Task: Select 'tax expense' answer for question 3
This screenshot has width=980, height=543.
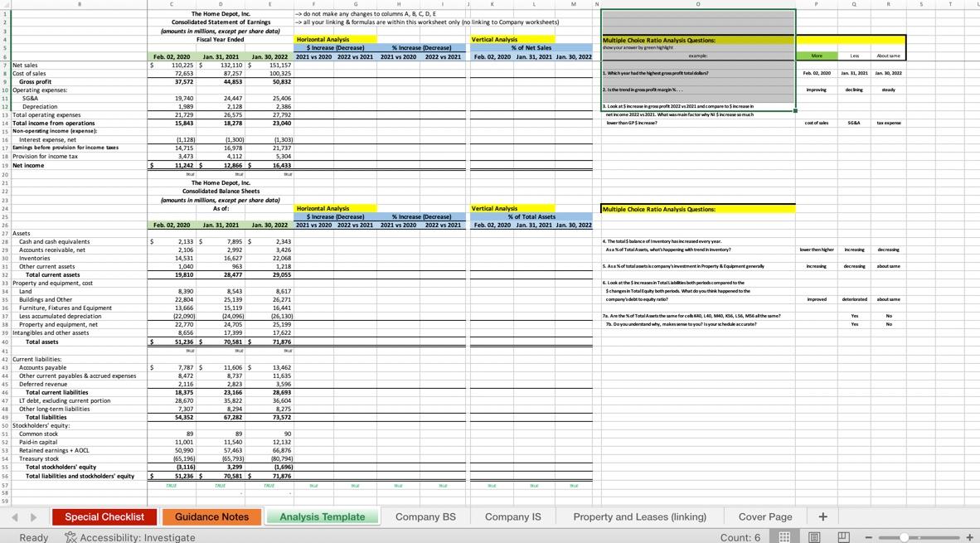Action: 888,123
